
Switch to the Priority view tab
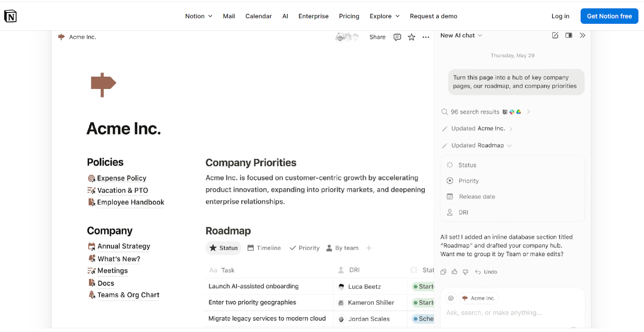point(305,248)
